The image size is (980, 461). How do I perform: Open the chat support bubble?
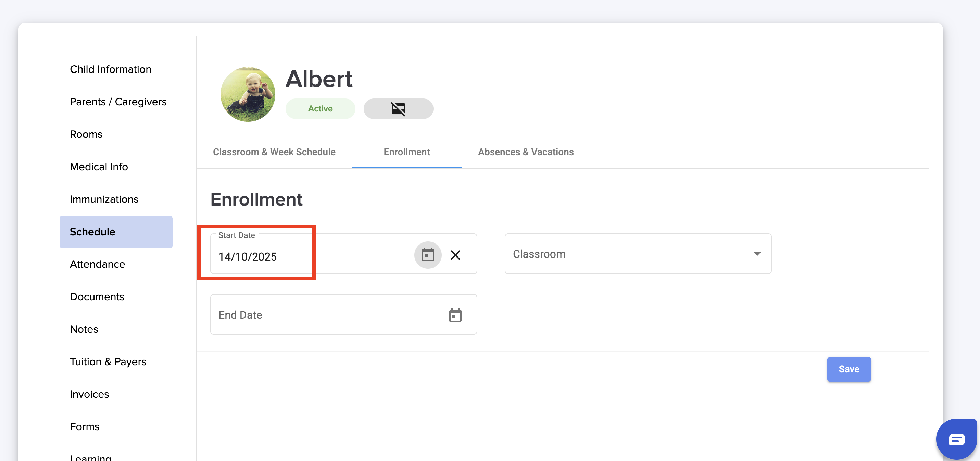tap(956, 439)
